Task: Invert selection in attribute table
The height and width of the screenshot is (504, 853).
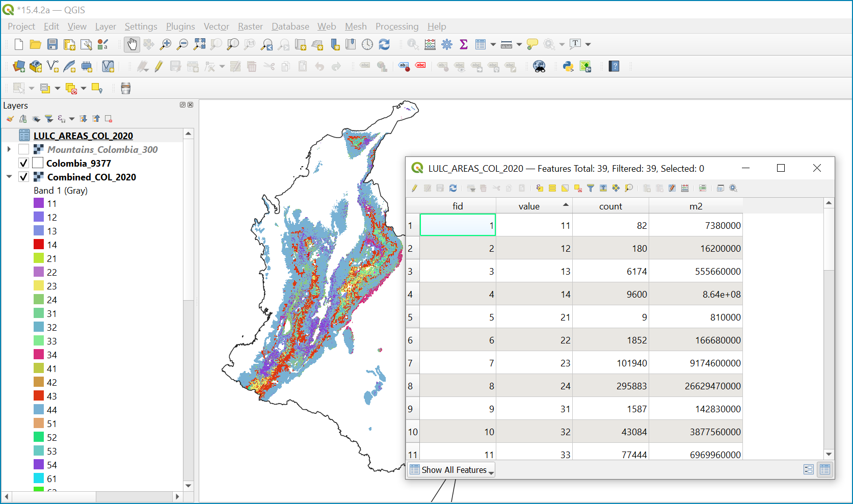Action: (565, 188)
